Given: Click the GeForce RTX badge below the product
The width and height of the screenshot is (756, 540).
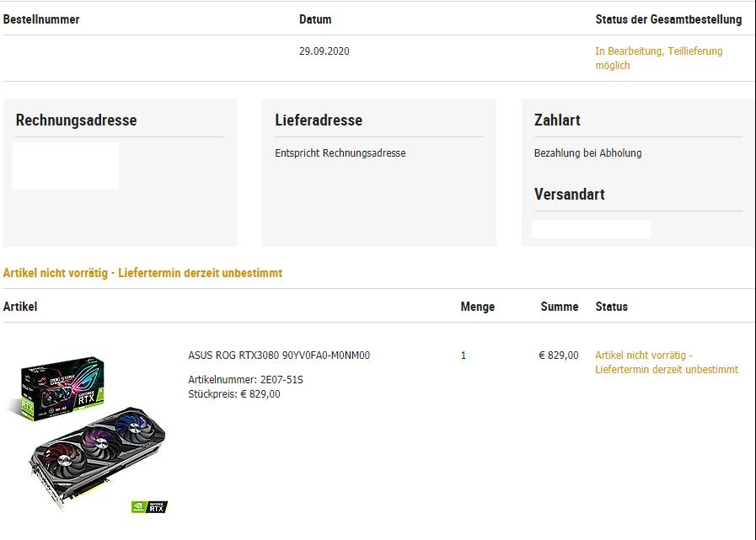Looking at the screenshot, I should point(149,506).
